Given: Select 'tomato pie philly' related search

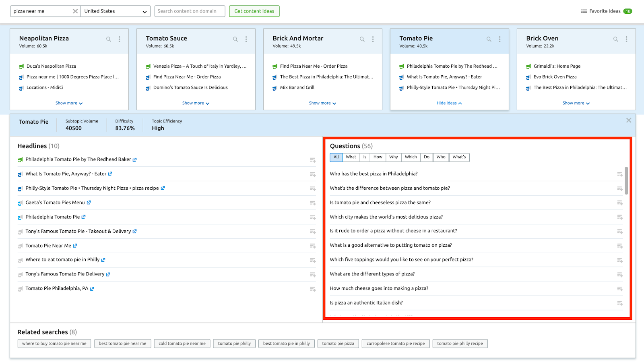Looking at the screenshot, I should pos(234,343).
